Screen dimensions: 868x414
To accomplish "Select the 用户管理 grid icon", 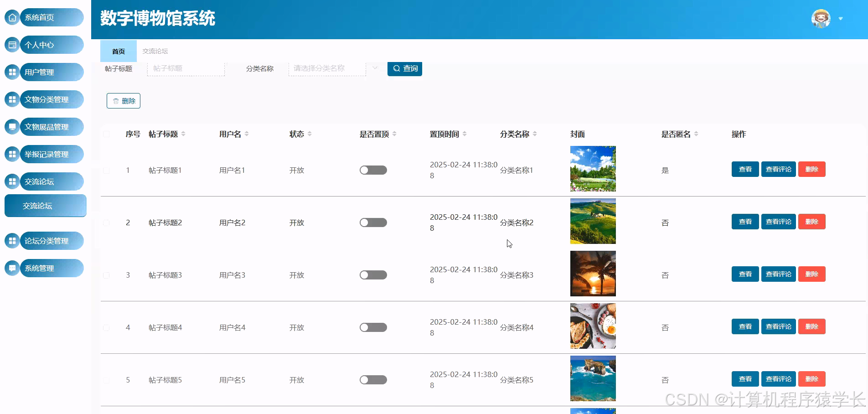I will coord(11,72).
